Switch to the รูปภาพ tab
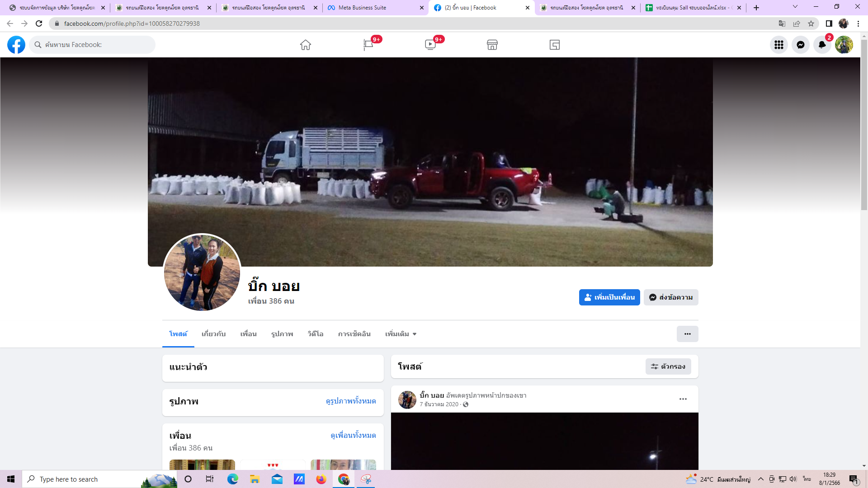Screen dimensions: 868x488 (x=282, y=334)
